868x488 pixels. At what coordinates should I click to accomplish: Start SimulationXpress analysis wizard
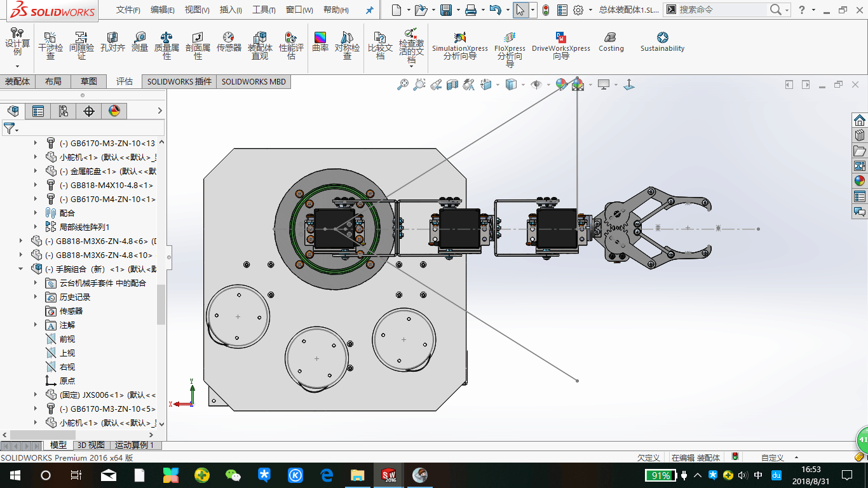coord(460,46)
